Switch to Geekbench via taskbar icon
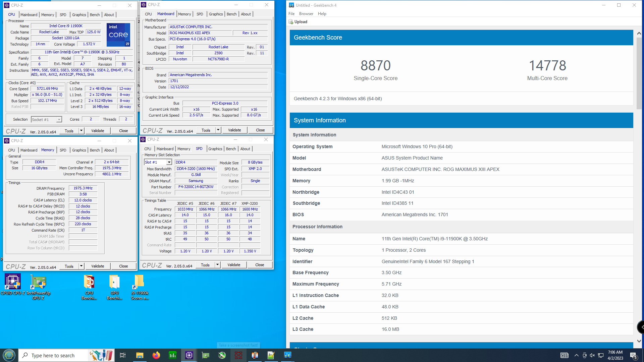Screen dimensions: 644x362 tap(288, 355)
